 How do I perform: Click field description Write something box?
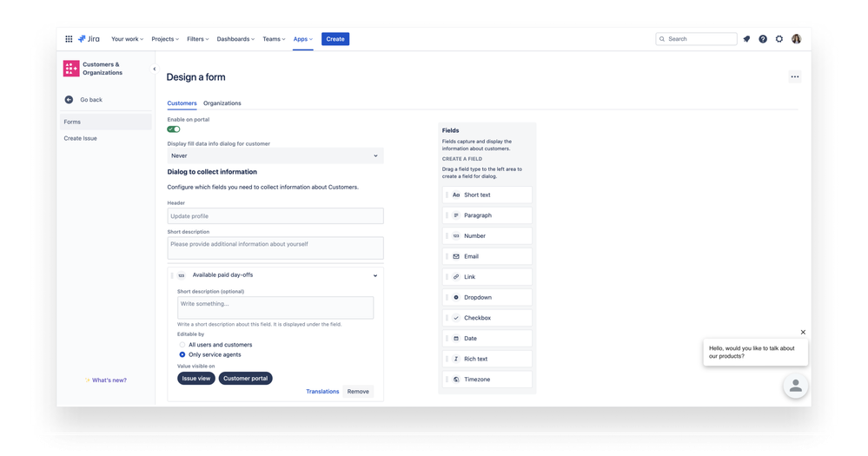point(275,307)
